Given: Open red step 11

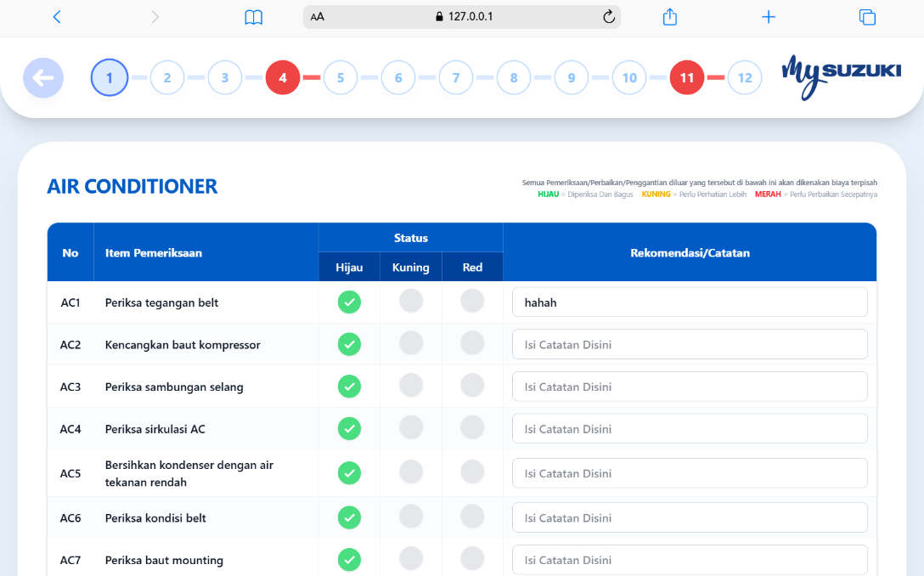Looking at the screenshot, I should 687,78.
